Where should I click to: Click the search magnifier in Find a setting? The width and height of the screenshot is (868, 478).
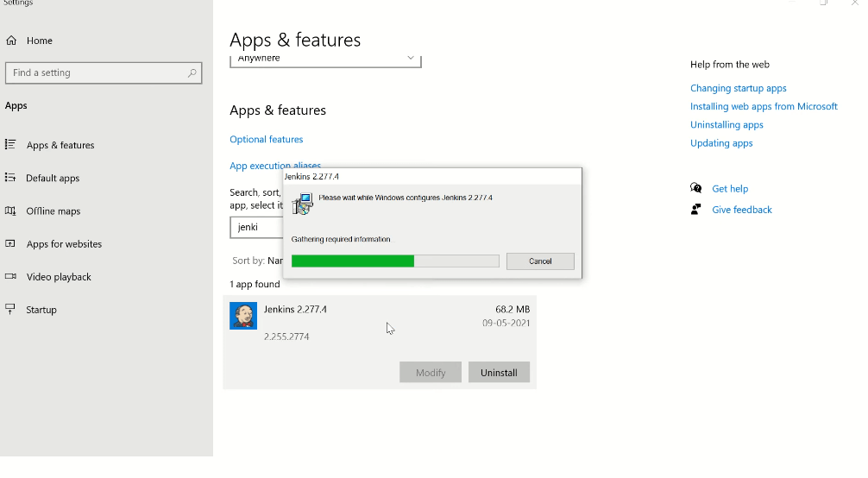point(192,72)
